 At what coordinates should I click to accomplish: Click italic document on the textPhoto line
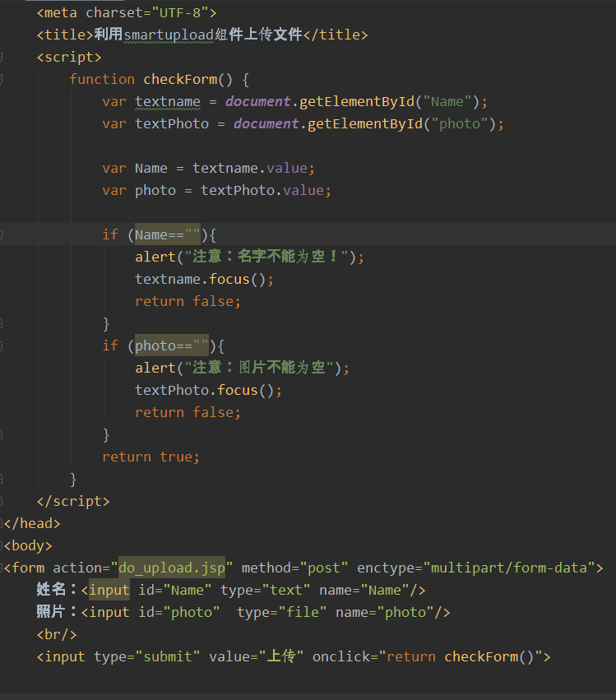coord(266,123)
